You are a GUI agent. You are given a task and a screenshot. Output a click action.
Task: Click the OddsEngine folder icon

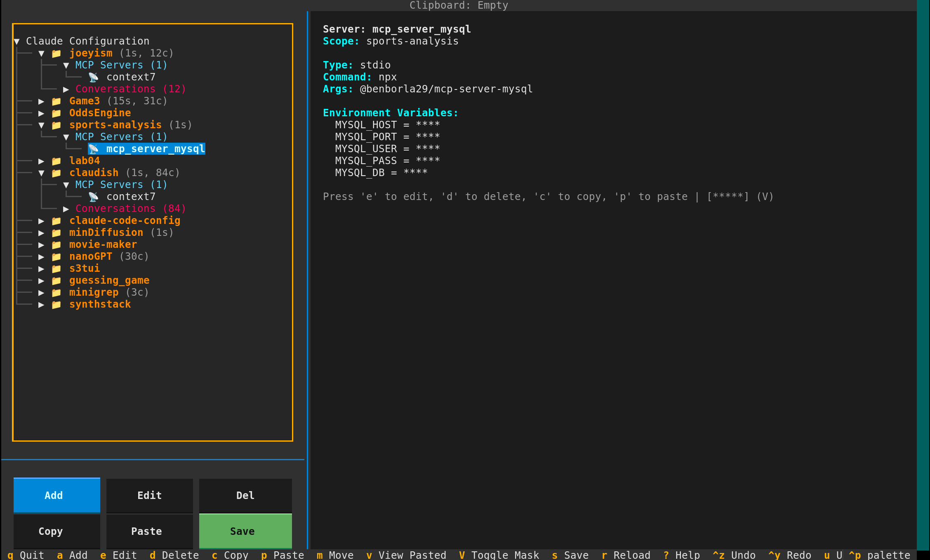(57, 113)
